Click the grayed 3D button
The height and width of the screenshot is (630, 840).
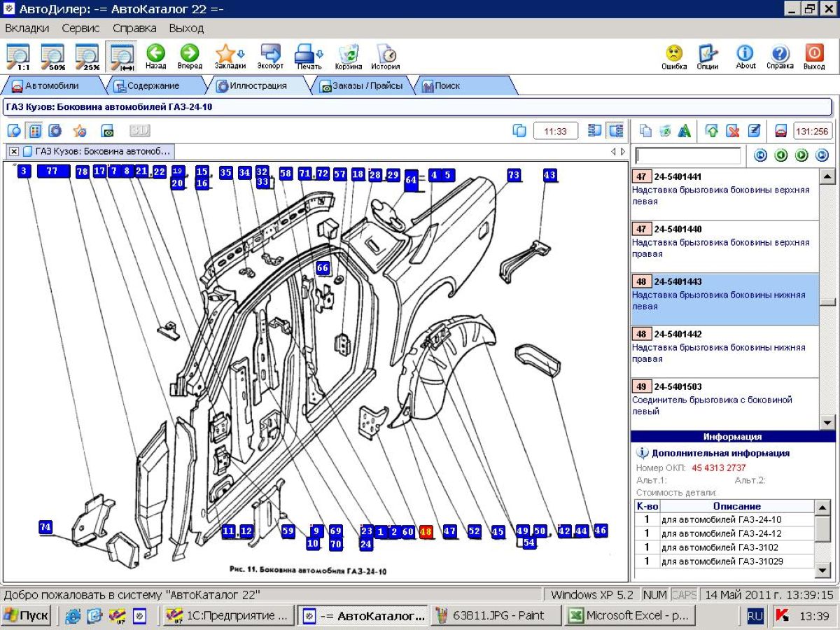(x=139, y=131)
